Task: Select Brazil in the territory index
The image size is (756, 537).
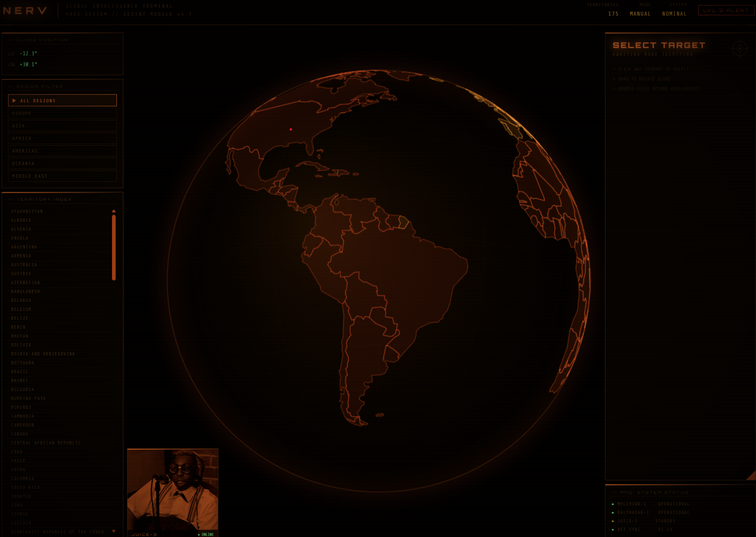Action: tap(59, 372)
